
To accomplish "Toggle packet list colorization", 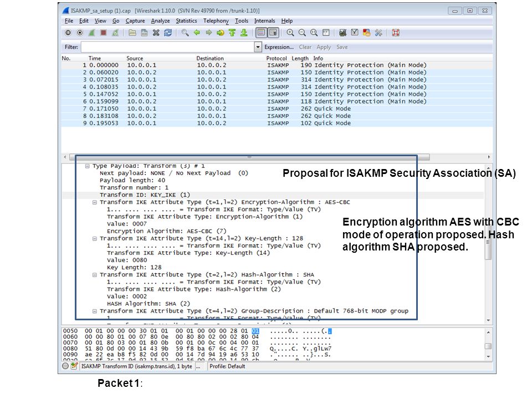I will pos(261,33).
